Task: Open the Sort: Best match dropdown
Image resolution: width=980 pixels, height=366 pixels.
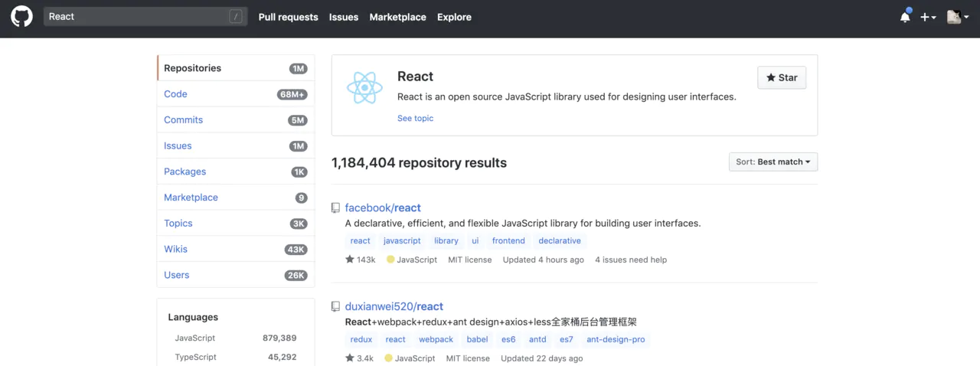Action: (773, 162)
